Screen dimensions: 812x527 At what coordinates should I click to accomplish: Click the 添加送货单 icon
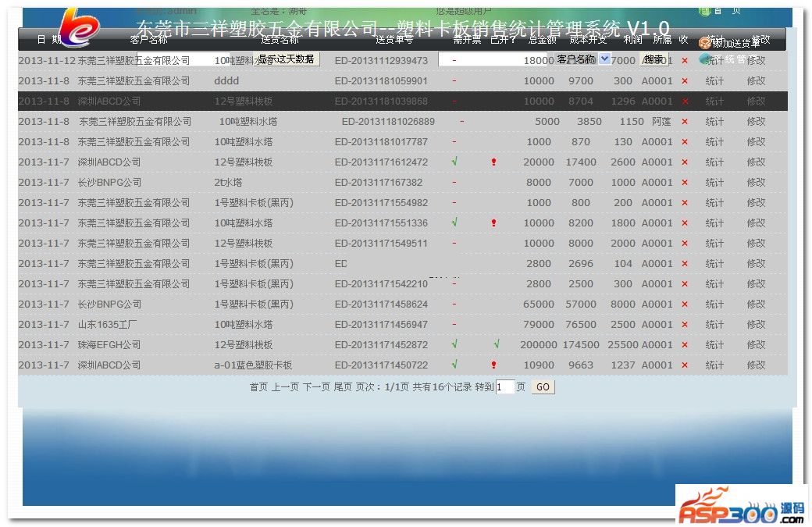[704, 43]
